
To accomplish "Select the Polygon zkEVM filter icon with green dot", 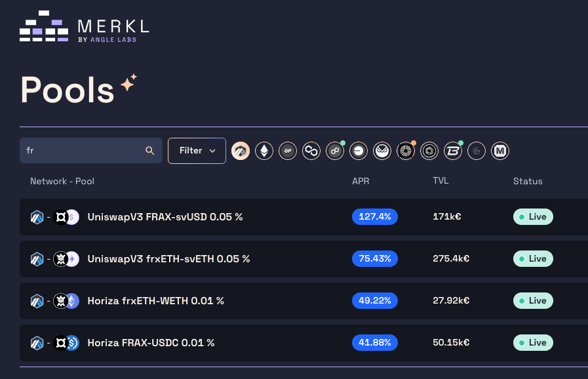I will 335,151.
